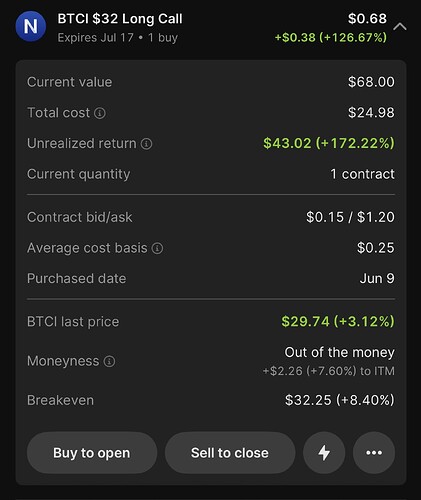This screenshot has height=500, width=421.
Task: Open the Average cost basis info icon
Action: click(157, 248)
